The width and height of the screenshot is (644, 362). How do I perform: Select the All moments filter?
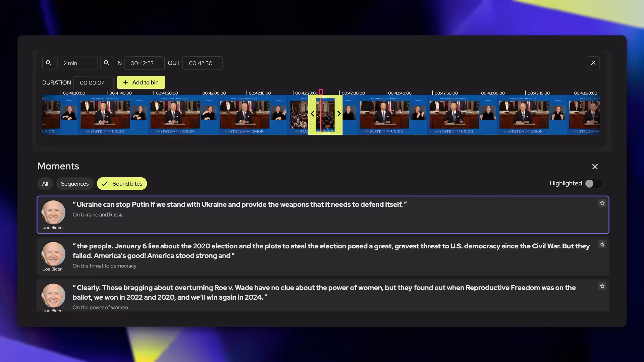click(45, 184)
